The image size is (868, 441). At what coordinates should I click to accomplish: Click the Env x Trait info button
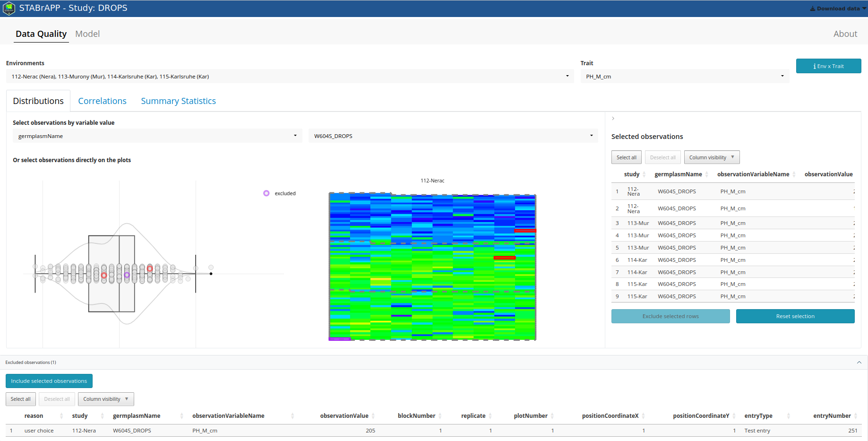(x=828, y=66)
